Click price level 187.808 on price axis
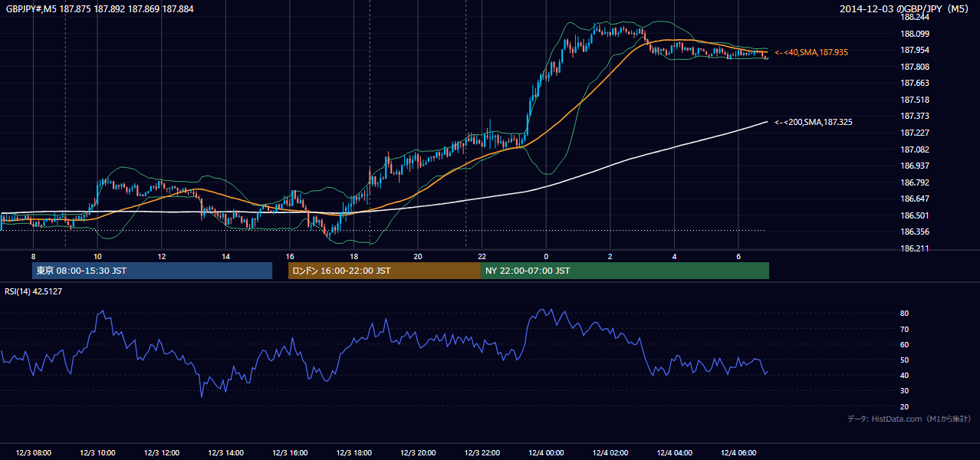This screenshot has width=980, height=460. coord(916,67)
